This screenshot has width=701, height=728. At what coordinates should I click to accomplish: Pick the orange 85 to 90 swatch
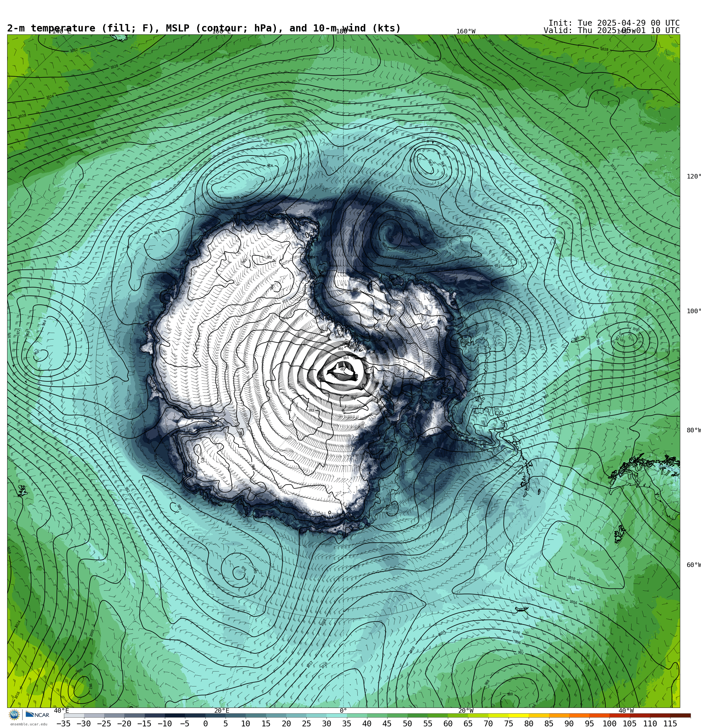[x=559, y=715]
